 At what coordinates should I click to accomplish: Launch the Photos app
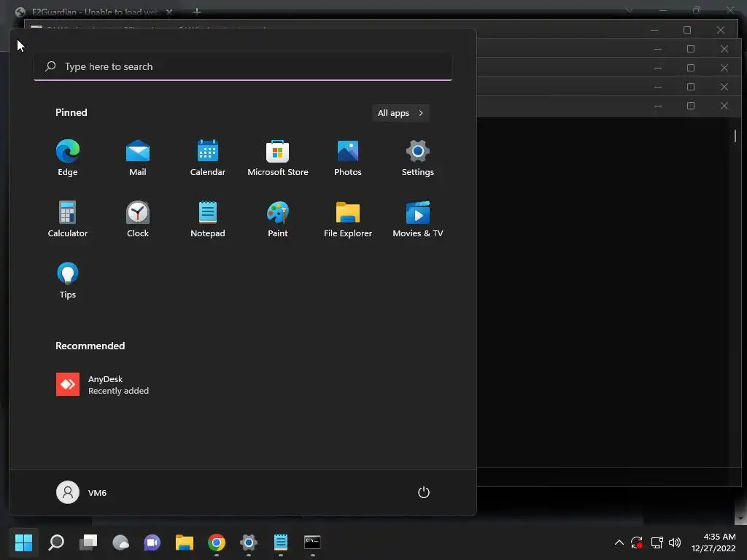348,158
